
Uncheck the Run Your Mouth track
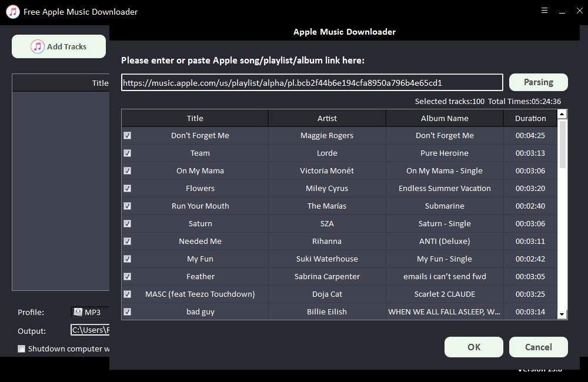coord(128,206)
